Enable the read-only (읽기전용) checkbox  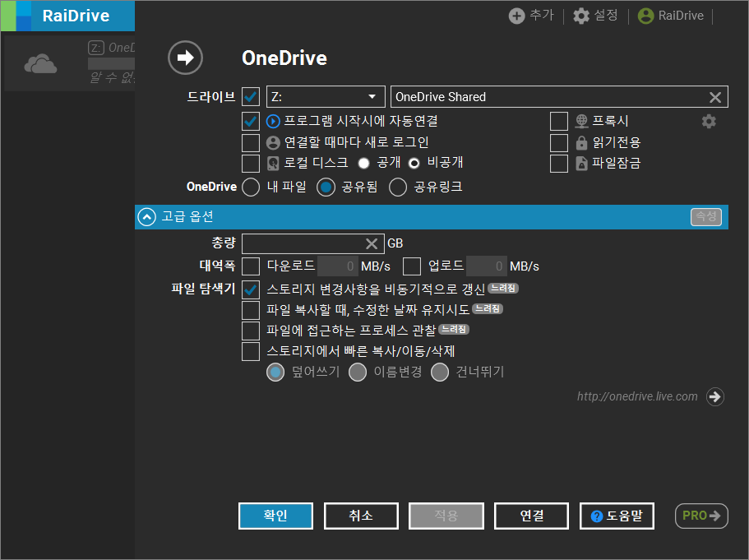pyautogui.click(x=559, y=142)
